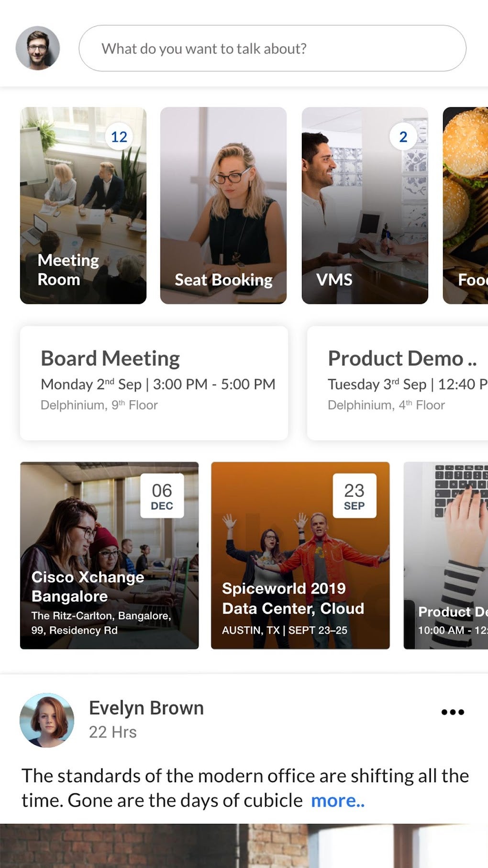488x868 pixels.
Task: Open the three-dot post options menu
Action: tap(452, 712)
